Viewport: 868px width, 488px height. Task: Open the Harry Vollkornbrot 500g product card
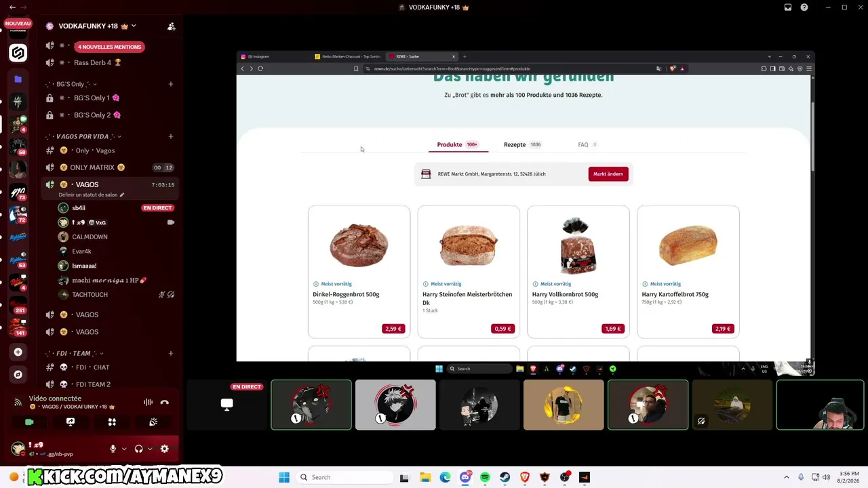coord(578,272)
